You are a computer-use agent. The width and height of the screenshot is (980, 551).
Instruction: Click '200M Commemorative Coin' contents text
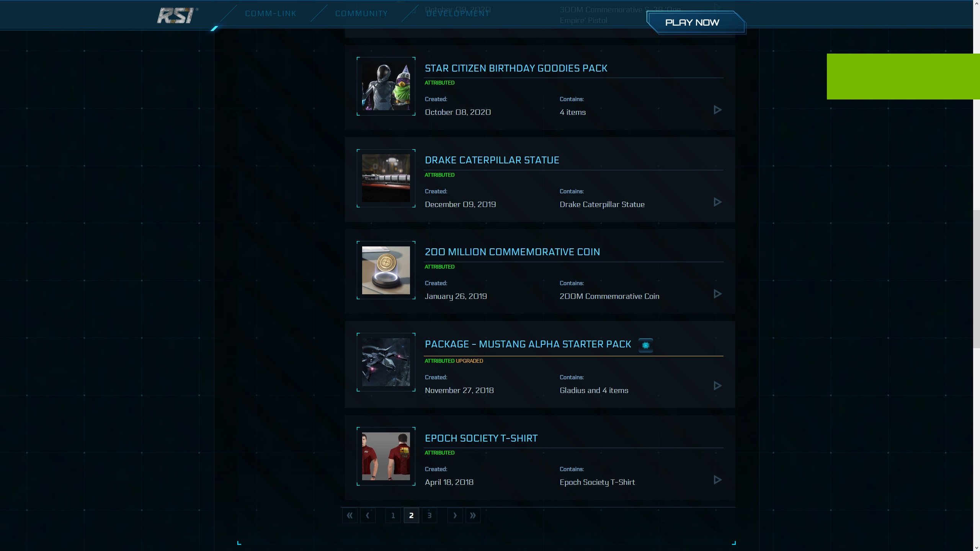[x=609, y=296]
